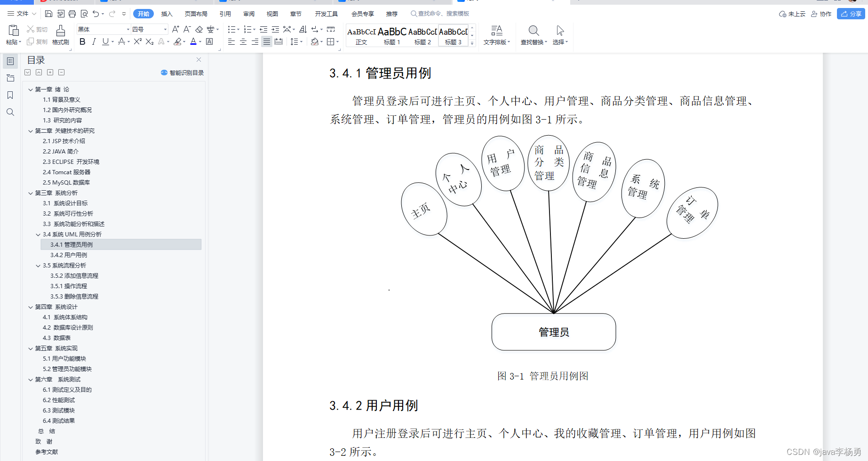Activate the Format Painter (格式刷) brush

coord(61,35)
